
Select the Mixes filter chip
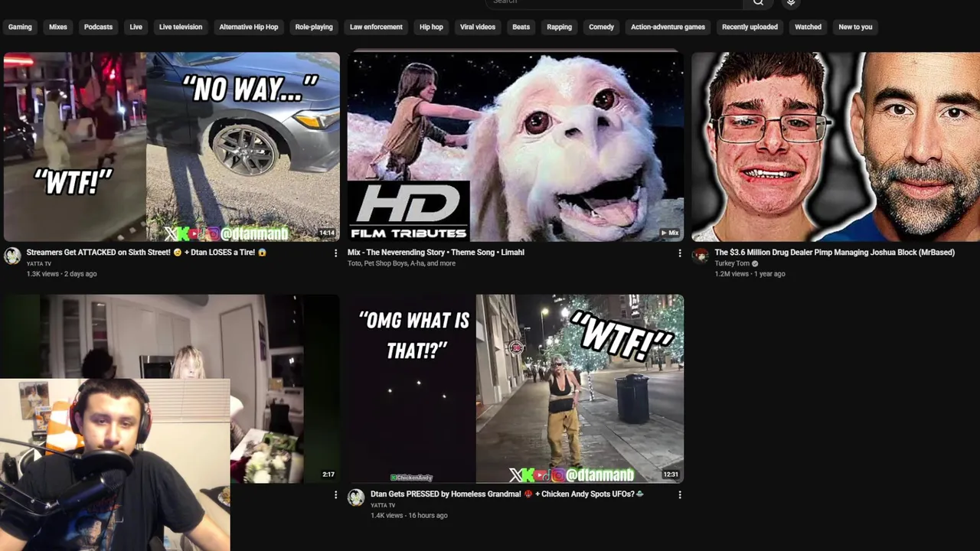point(58,27)
